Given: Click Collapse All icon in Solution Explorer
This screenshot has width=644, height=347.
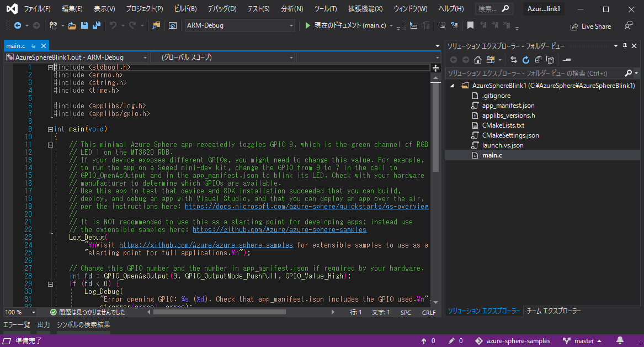Looking at the screenshot, I should [538, 60].
